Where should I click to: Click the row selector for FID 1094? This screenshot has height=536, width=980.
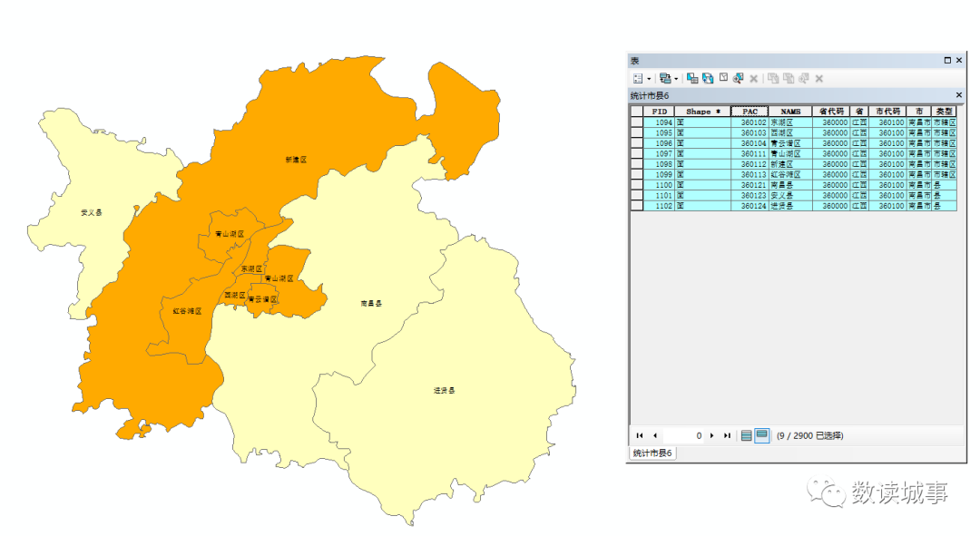pos(637,122)
